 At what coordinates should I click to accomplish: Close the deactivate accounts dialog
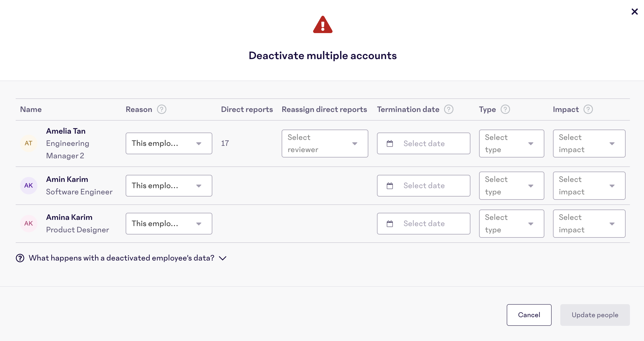pyautogui.click(x=635, y=12)
